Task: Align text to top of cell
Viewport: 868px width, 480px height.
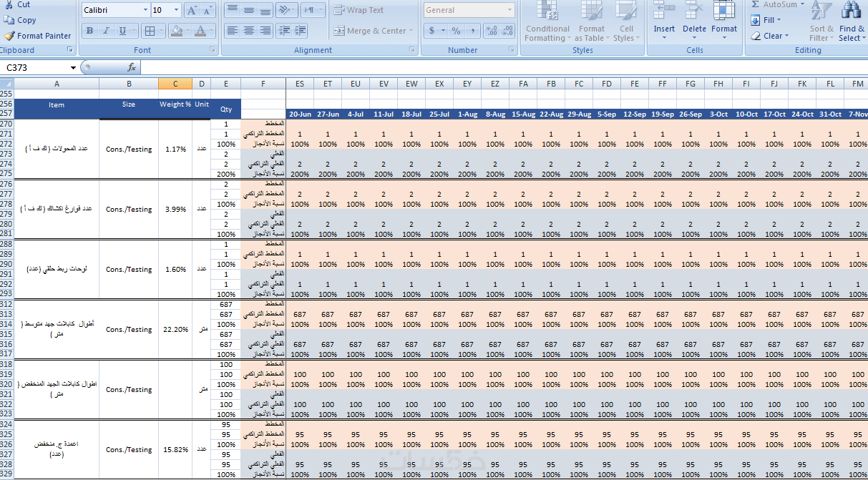Action: 232,10
